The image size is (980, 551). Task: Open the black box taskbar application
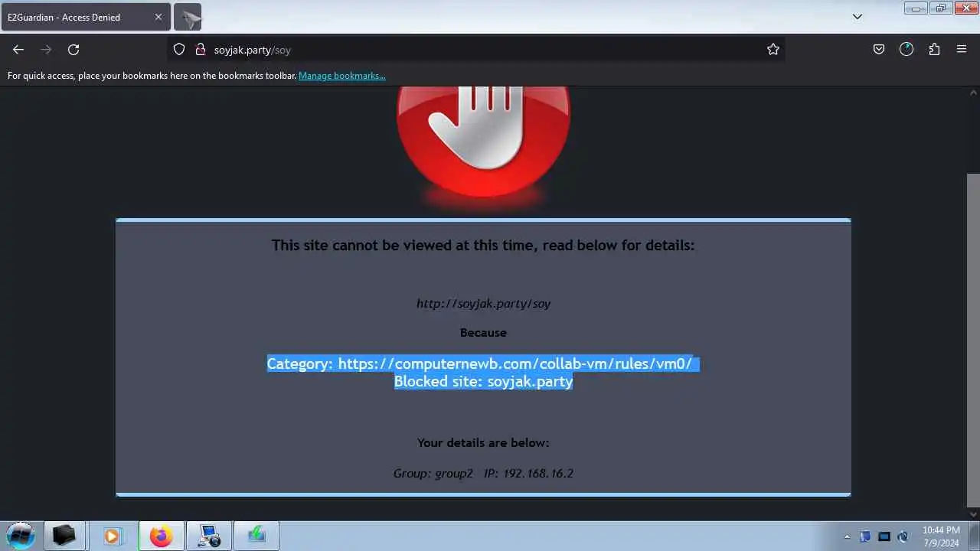pos(64,536)
